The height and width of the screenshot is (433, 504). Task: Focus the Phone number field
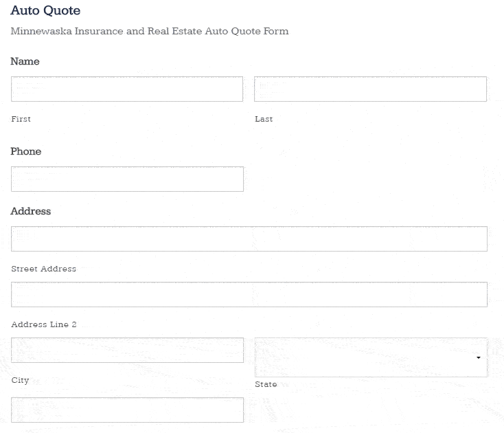(x=127, y=179)
